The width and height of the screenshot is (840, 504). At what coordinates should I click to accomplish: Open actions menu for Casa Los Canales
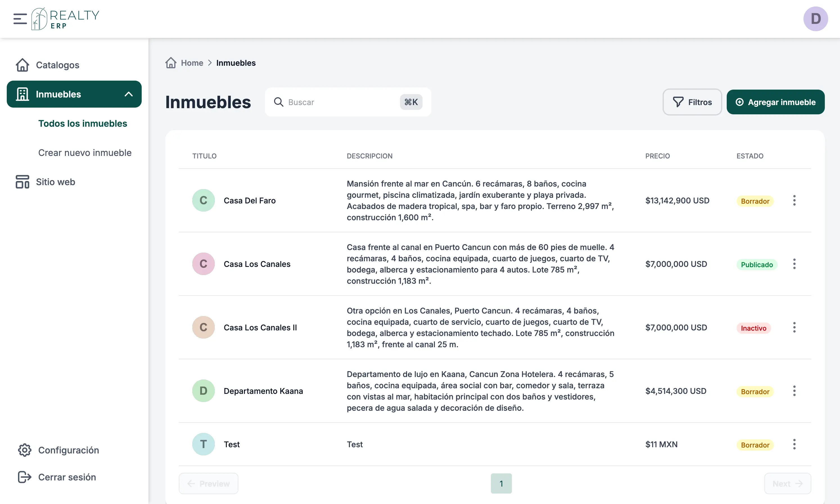point(794,264)
